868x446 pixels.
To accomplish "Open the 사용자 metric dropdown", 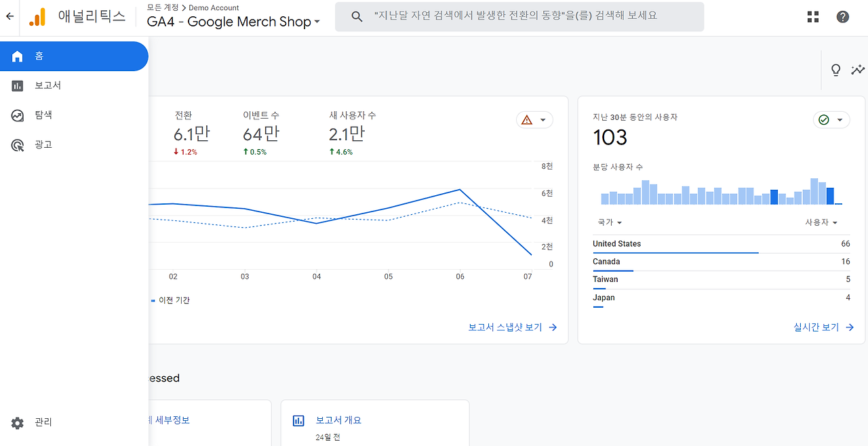I will pyautogui.click(x=821, y=222).
